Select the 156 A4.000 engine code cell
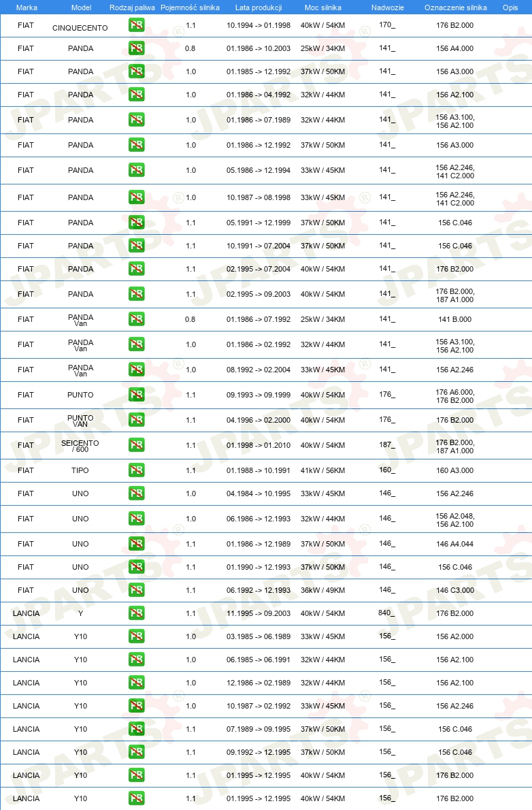 click(x=454, y=48)
